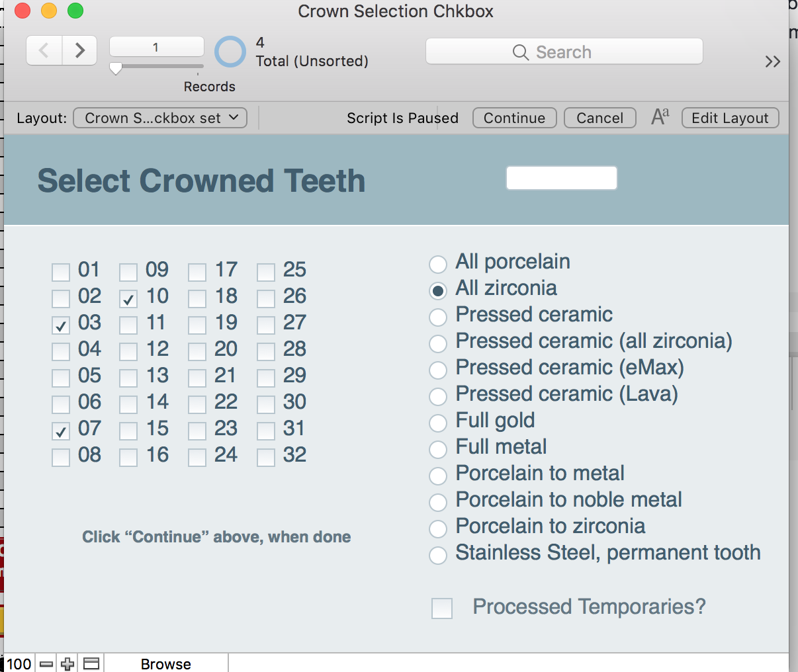Click the Continue script button
The image size is (798, 672).
click(515, 118)
